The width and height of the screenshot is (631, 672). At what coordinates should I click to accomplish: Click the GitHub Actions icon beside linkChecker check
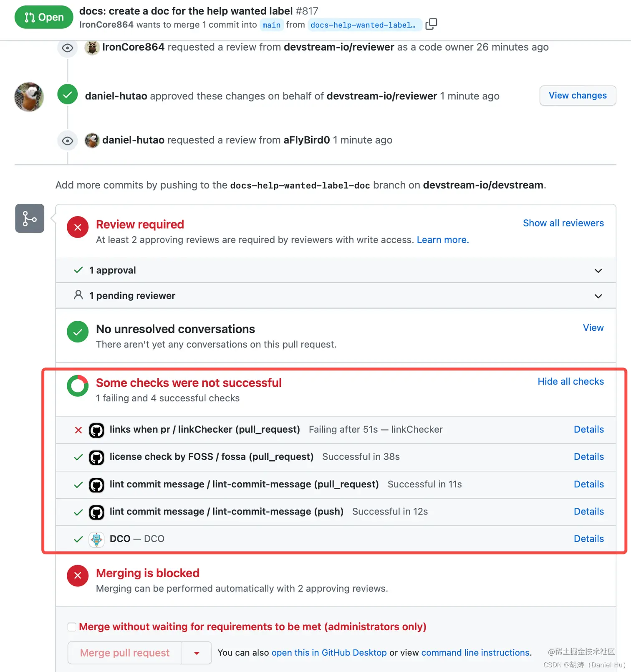click(96, 430)
